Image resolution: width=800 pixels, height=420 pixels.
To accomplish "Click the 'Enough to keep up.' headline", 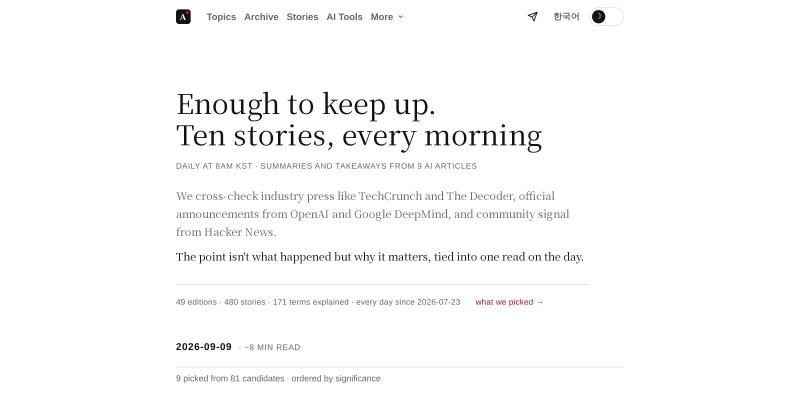I will point(306,105).
